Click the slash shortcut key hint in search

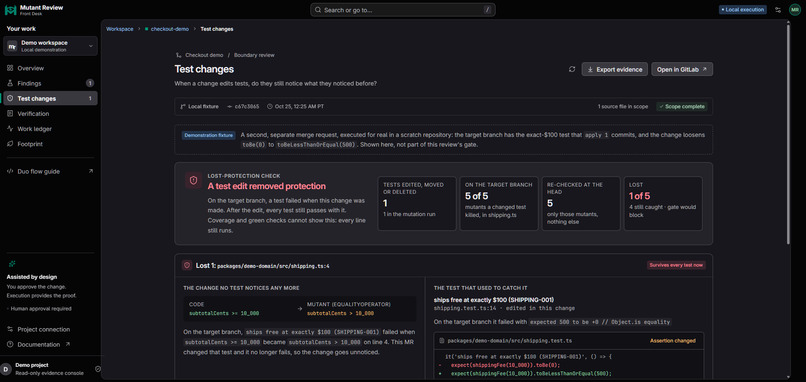[487, 10]
